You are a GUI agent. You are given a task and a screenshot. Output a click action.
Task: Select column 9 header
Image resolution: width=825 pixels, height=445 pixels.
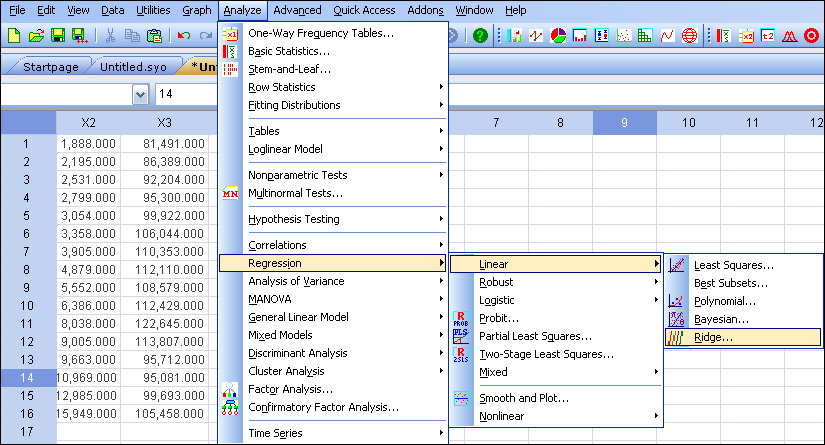[624, 123]
